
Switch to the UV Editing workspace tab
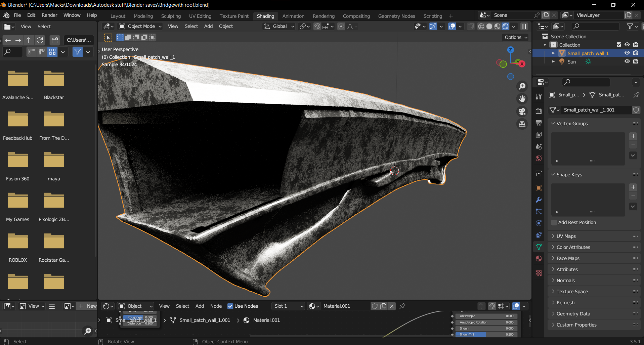200,16
